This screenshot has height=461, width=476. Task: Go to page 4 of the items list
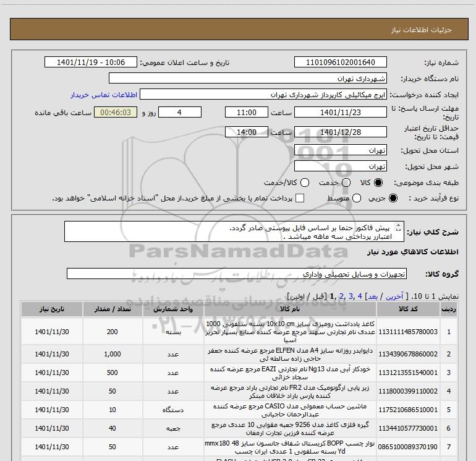coord(360,296)
